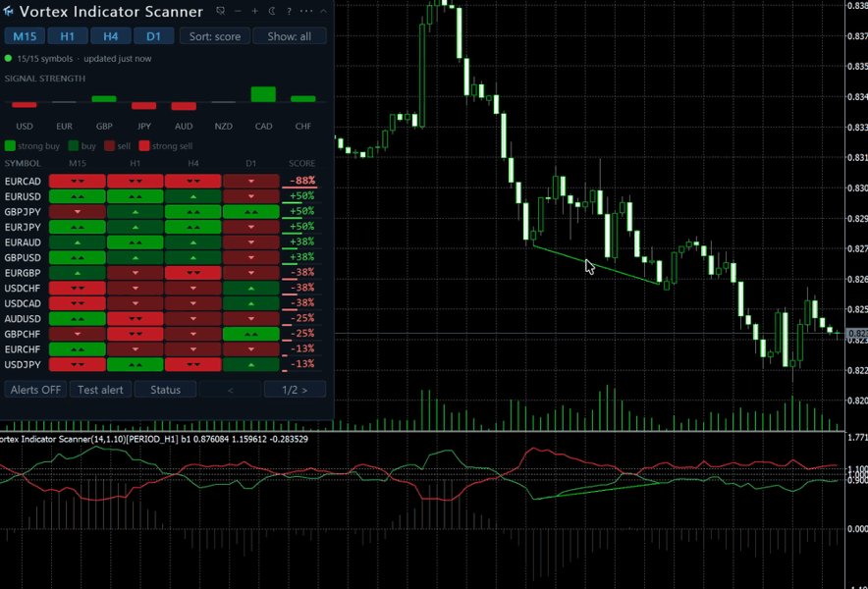
Task: Toggle the M15 timeframe button
Action: click(25, 36)
